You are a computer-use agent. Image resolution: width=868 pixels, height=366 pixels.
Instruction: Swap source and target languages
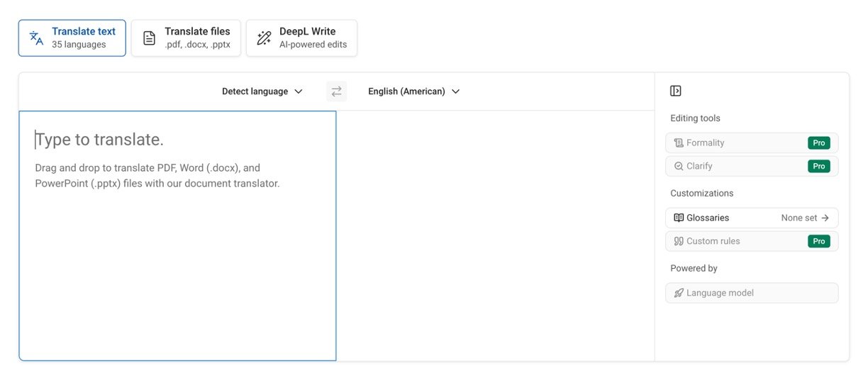(337, 91)
